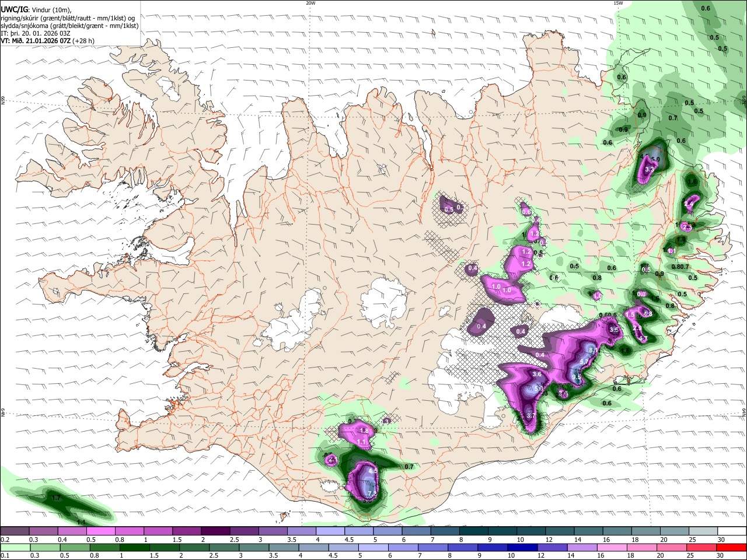Click the '0.1' label on the rain scale
This screenshot has width=747, height=560.
click(x=5, y=556)
